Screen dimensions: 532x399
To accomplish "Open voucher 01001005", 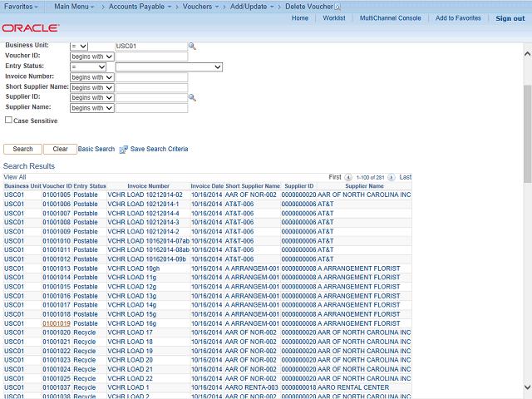I will coord(57,195).
